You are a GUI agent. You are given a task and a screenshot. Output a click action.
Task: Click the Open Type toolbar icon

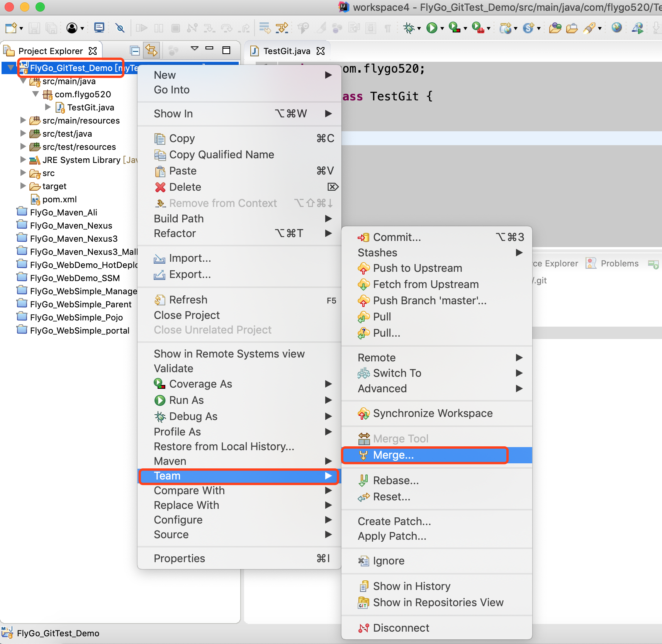[555, 28]
